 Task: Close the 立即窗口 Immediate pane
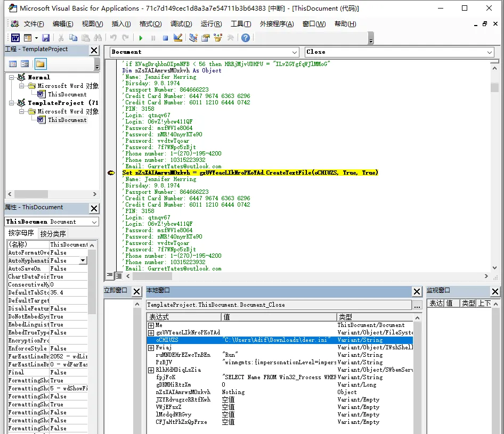tap(136, 291)
